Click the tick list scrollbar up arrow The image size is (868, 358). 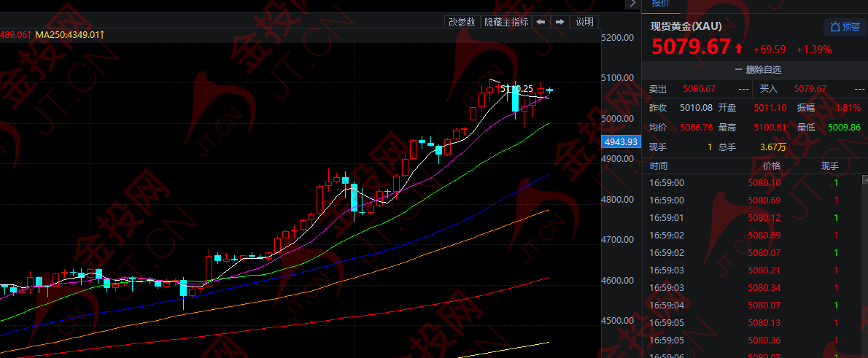(864, 180)
